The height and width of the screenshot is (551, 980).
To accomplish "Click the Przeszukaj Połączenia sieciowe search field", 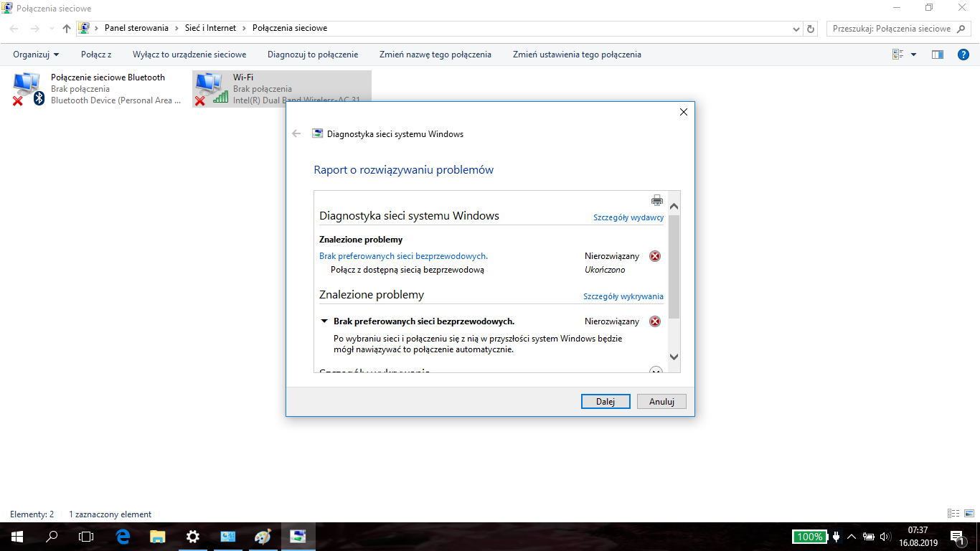I will 899,29.
